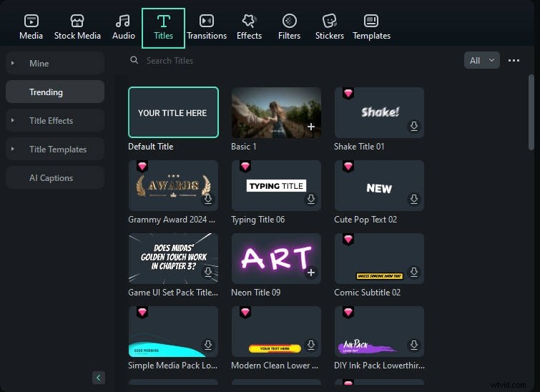The height and width of the screenshot is (392, 540).
Task: Go to the Filters tab
Action: click(x=289, y=28)
